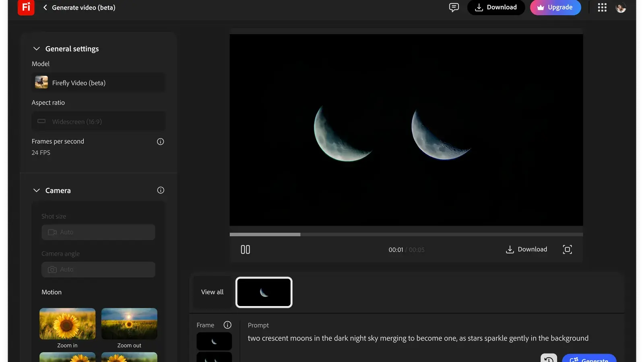
Task: Click the '24 FPS' value text
Action: pyautogui.click(x=41, y=152)
